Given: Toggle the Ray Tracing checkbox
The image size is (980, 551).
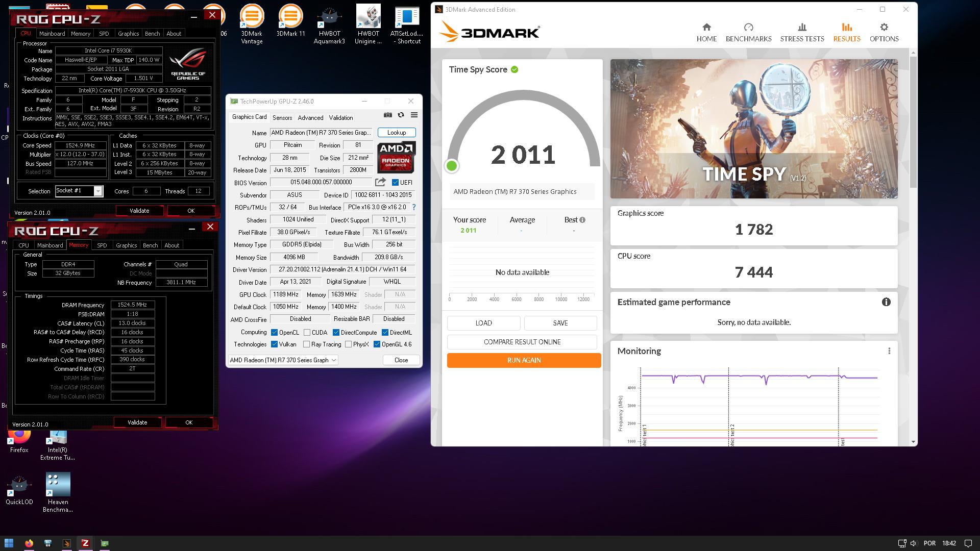Looking at the screenshot, I should (306, 344).
